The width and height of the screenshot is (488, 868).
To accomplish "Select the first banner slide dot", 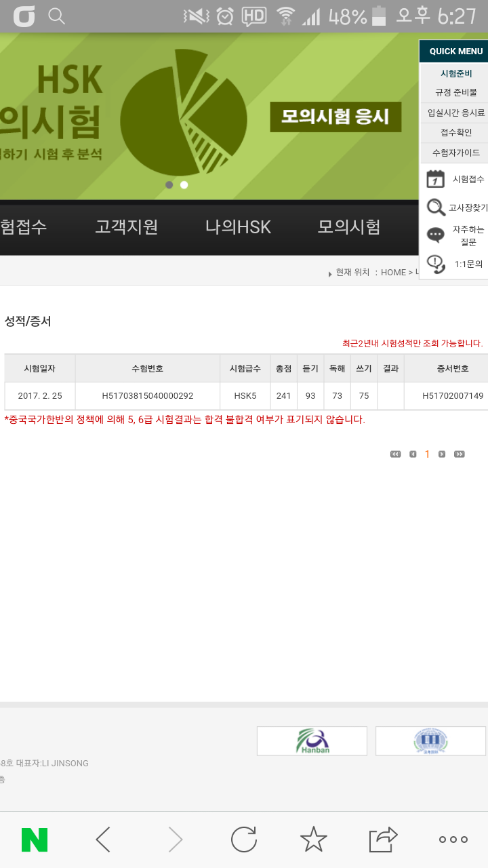I will [169, 184].
